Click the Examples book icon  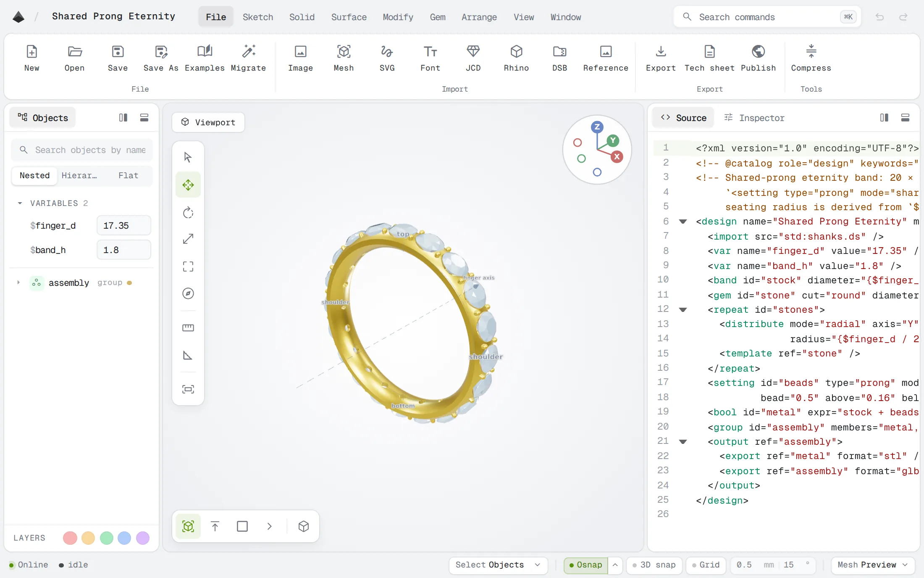[205, 58]
